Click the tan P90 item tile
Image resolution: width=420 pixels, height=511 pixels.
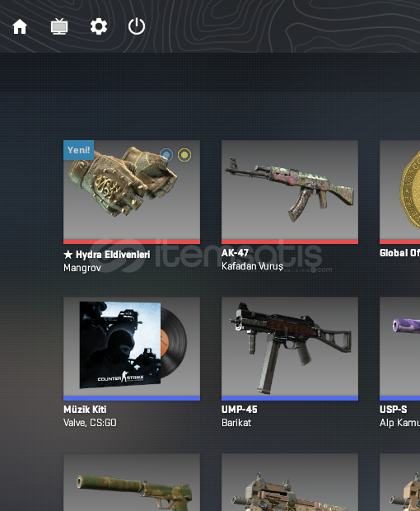coord(290,482)
